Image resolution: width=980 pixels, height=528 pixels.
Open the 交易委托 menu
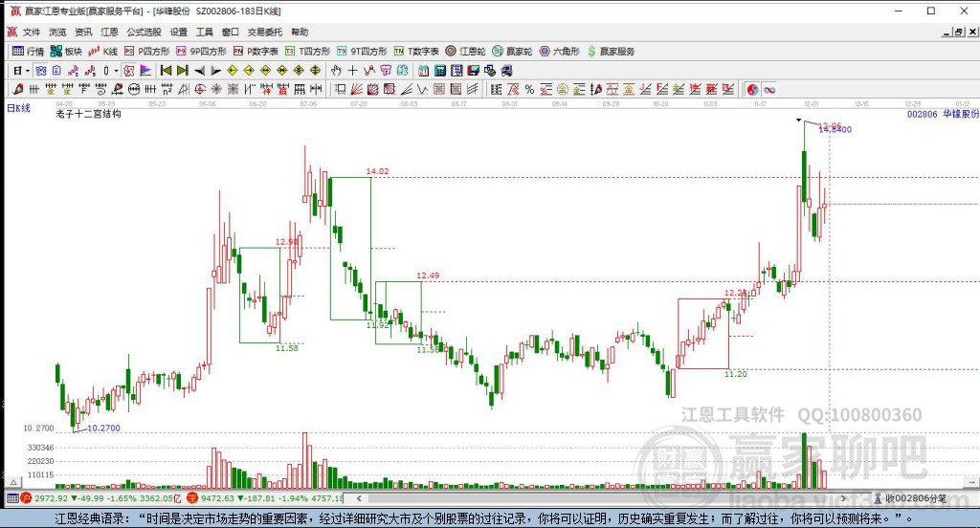[x=265, y=32]
